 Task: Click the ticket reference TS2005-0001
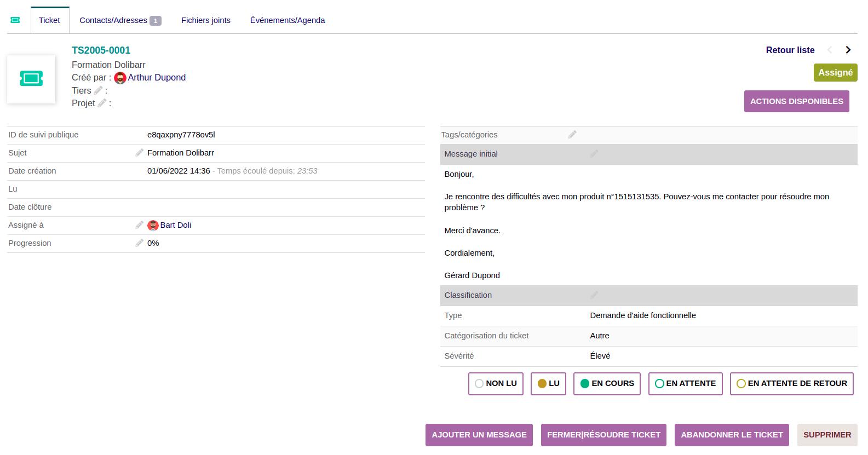click(101, 50)
